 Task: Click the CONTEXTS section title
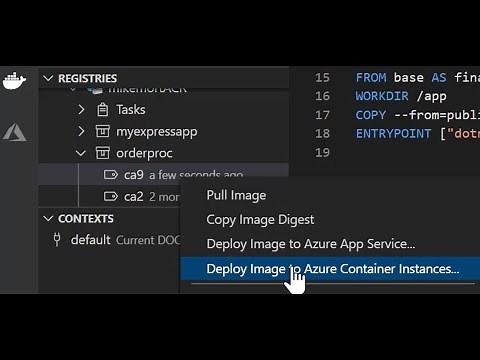(x=86, y=219)
